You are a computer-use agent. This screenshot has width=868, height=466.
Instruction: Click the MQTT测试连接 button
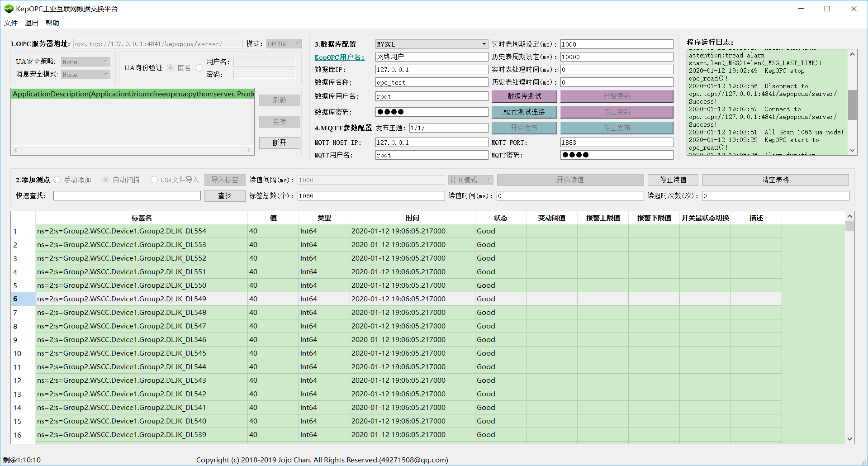524,112
